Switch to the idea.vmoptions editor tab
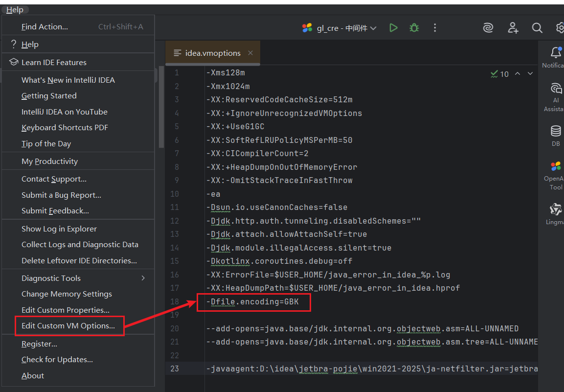The width and height of the screenshot is (564, 392). point(213,53)
